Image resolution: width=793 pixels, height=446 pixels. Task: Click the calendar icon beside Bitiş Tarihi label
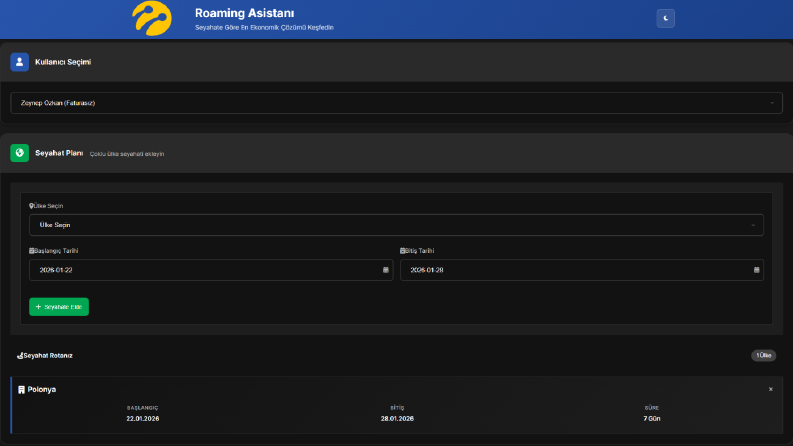pos(403,251)
